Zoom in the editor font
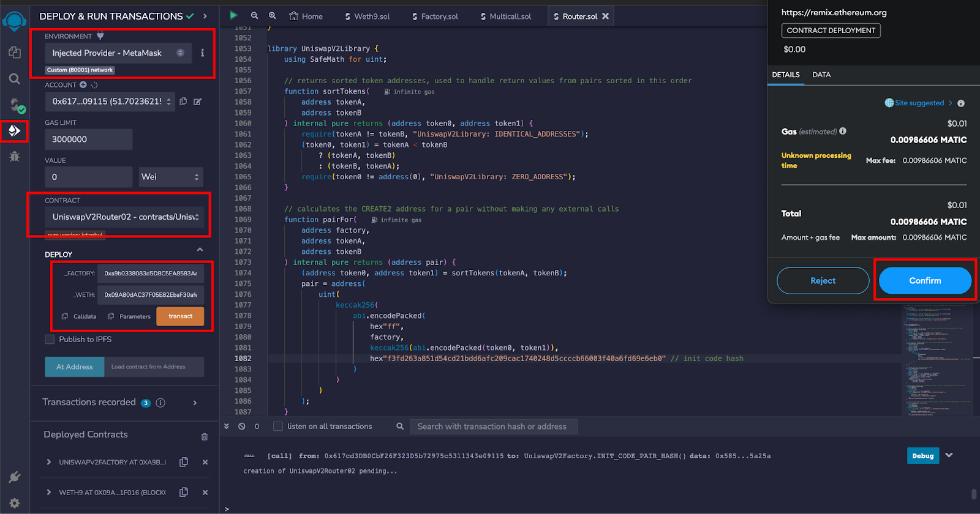This screenshot has width=980, height=514. click(x=273, y=16)
